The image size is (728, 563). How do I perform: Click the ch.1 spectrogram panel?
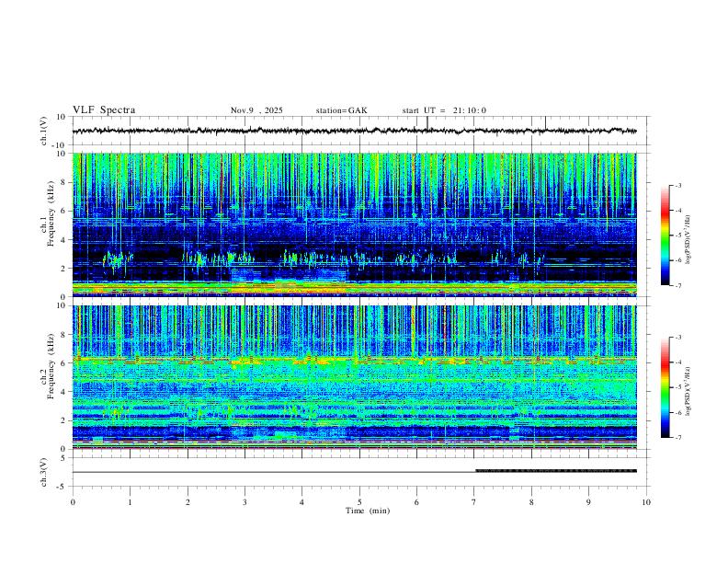[x=354, y=224]
